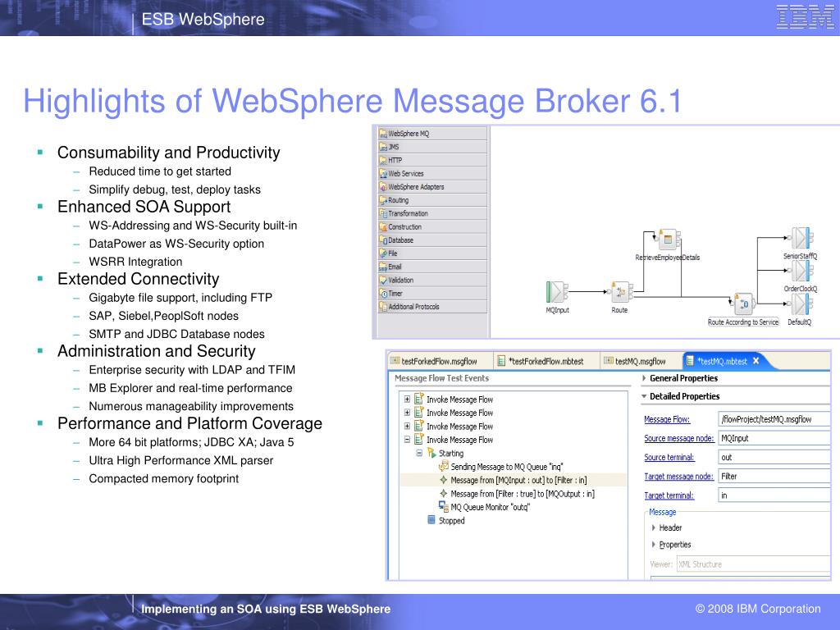The image size is (840, 630).
Task: Collapse the Starting event node
Action: click(x=419, y=453)
